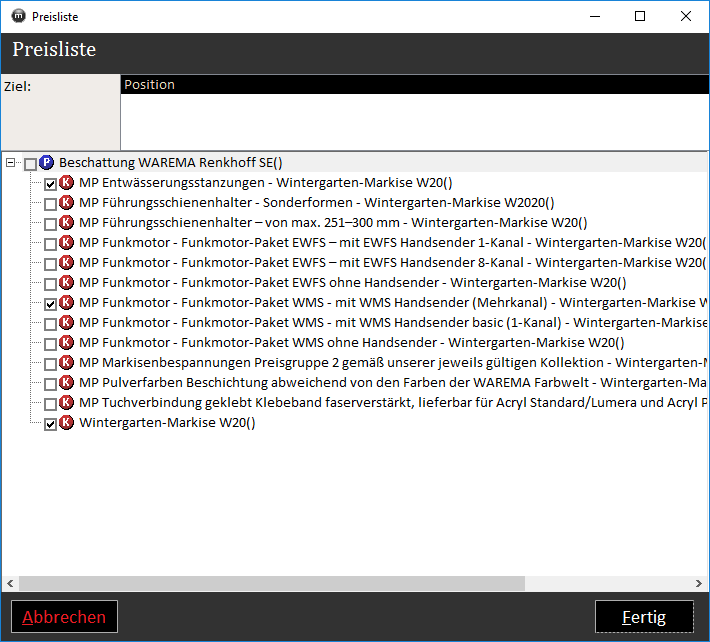Check WMS Handsender basic (1-Kanal) checkbox
Image resolution: width=710 pixels, height=642 pixels.
(50, 324)
